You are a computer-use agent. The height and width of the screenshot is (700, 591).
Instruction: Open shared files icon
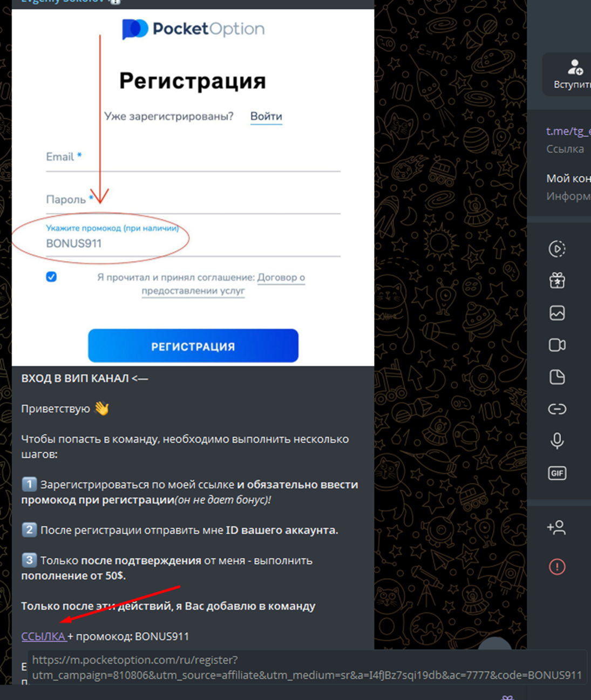557,377
